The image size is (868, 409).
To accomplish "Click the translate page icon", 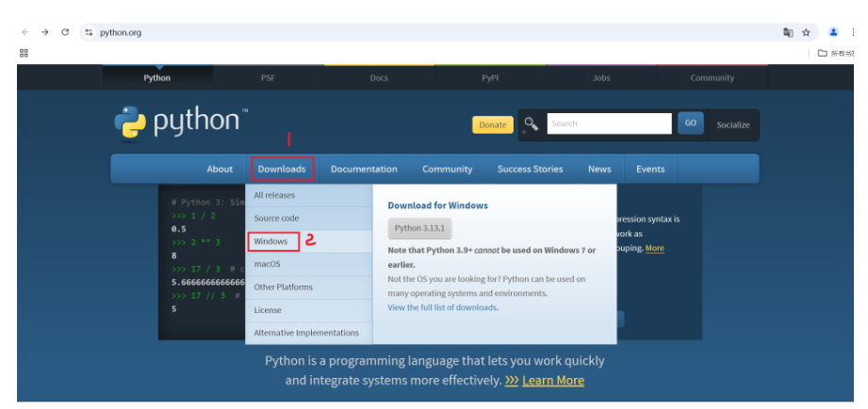I will 788,33.
